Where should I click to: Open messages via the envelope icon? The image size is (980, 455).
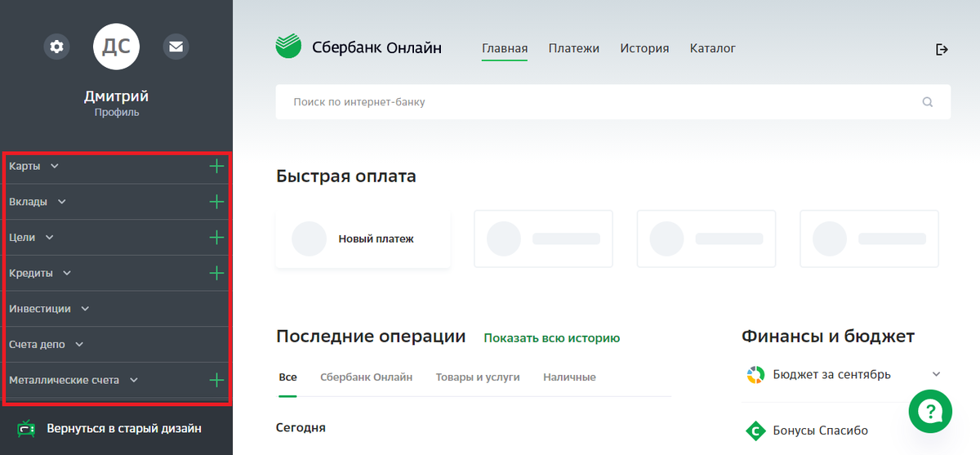[176, 47]
